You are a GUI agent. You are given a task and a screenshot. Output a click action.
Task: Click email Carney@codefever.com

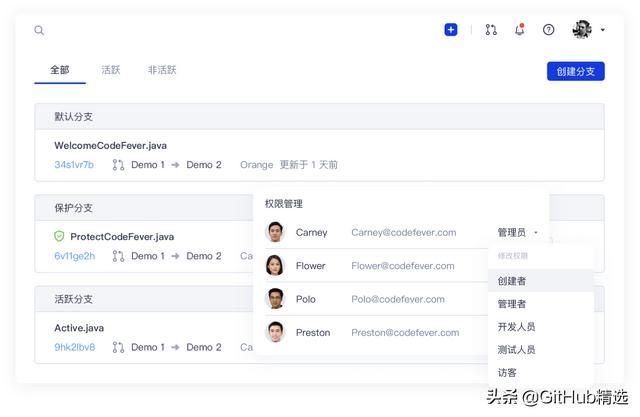[404, 233]
